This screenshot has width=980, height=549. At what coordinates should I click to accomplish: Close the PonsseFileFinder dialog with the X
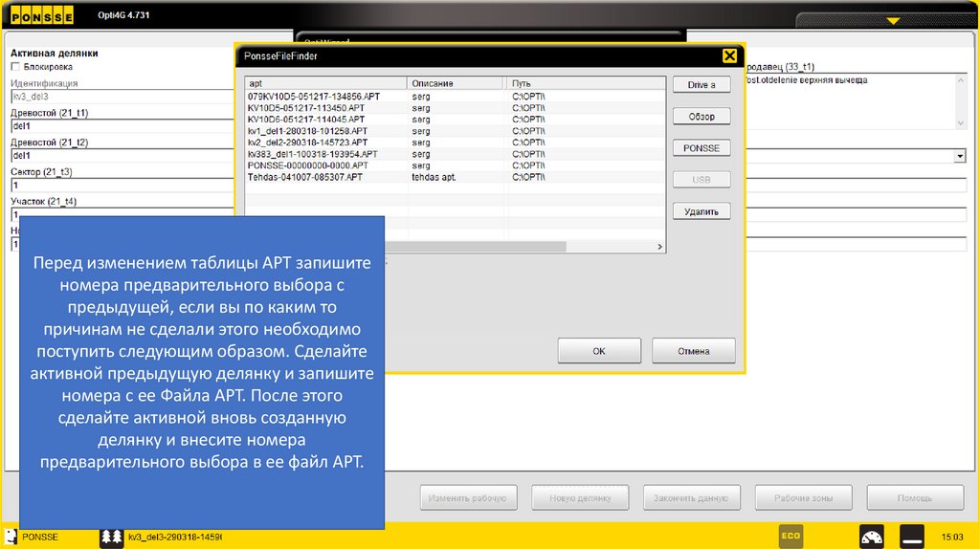(x=729, y=56)
